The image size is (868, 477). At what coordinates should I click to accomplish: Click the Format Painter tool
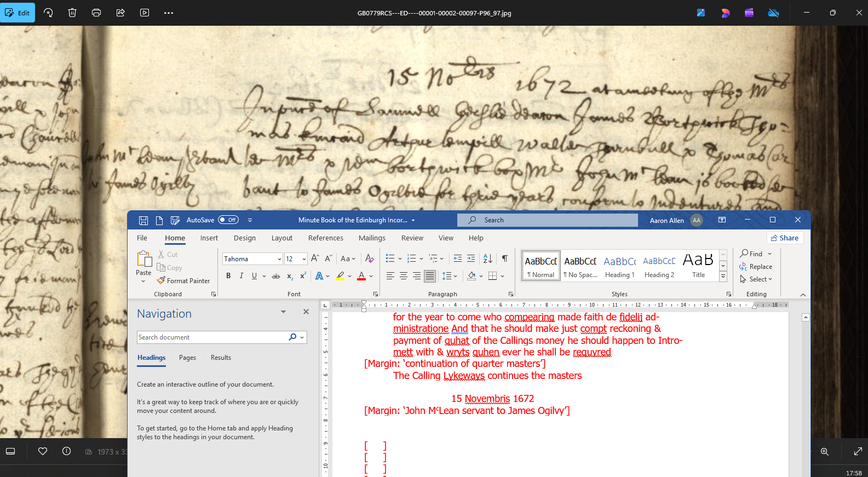pos(183,281)
